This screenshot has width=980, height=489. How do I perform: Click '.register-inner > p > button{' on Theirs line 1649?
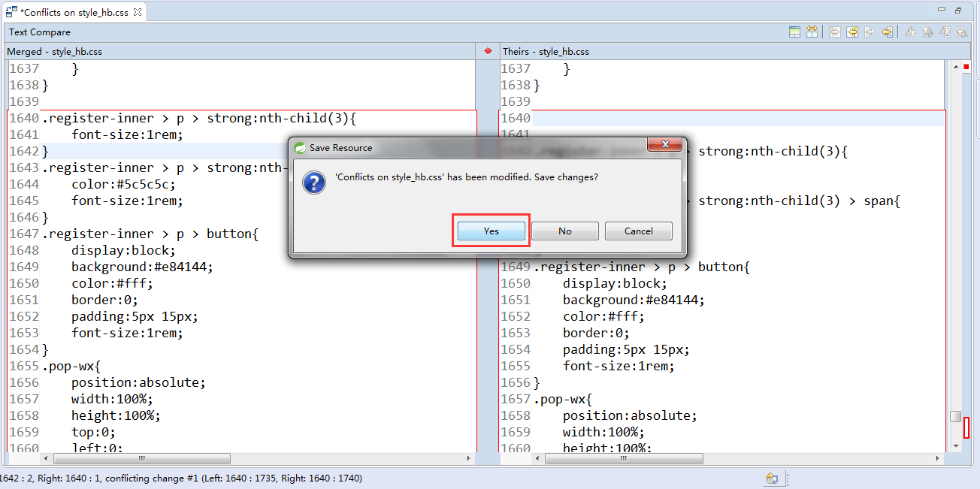(x=641, y=267)
